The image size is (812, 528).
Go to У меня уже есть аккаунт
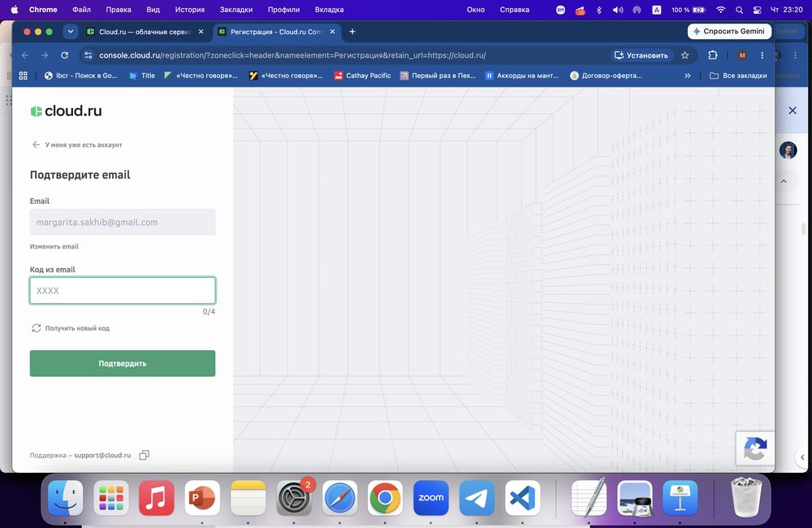84,145
